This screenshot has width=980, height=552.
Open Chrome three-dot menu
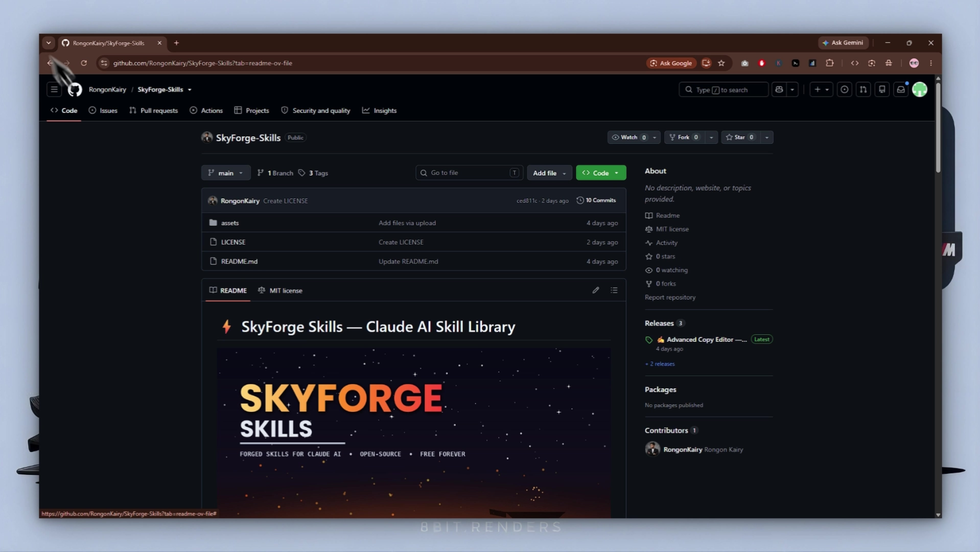[931, 63]
